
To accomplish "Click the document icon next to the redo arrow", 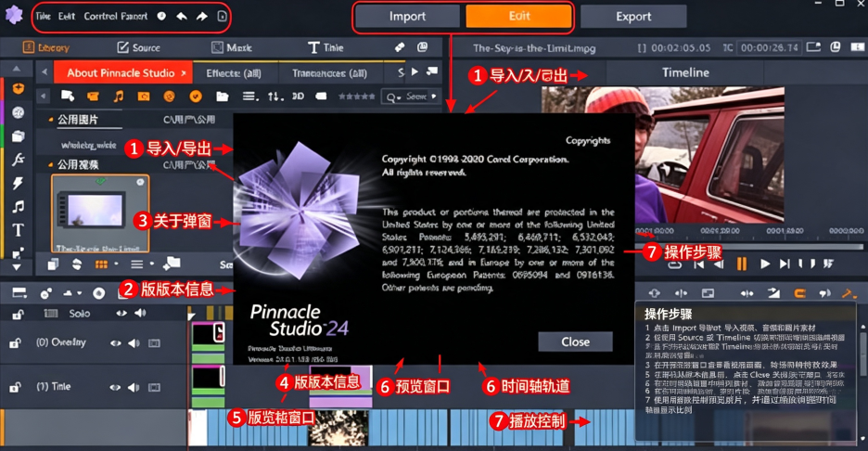I will (x=222, y=16).
